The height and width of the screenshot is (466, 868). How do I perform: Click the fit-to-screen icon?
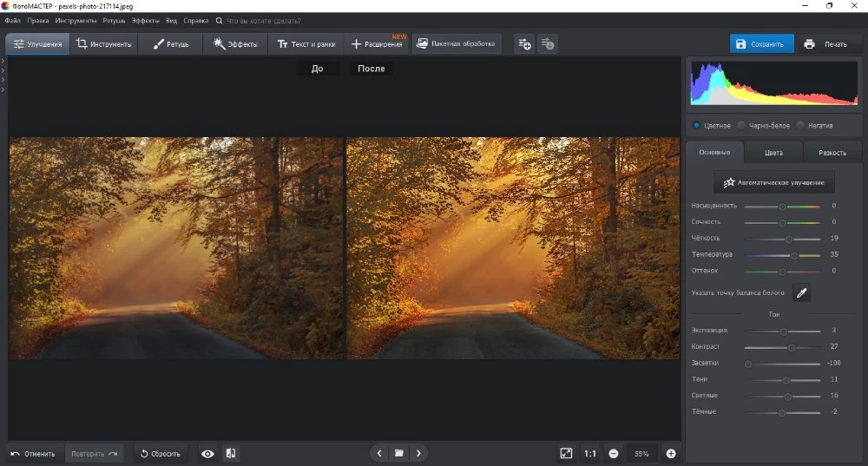566,453
